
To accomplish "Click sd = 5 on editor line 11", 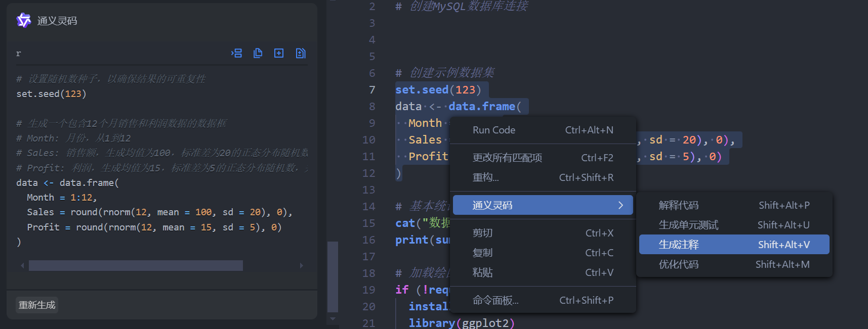I will 669,157.
